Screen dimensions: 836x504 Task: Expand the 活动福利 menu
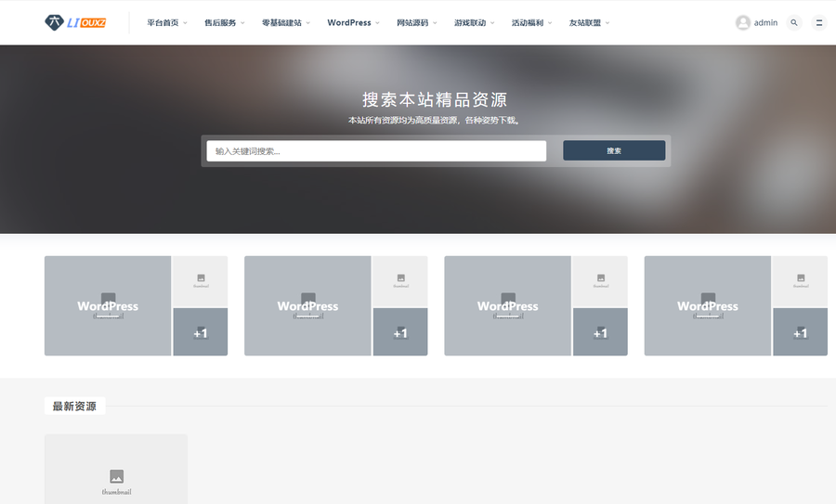pyautogui.click(x=531, y=22)
